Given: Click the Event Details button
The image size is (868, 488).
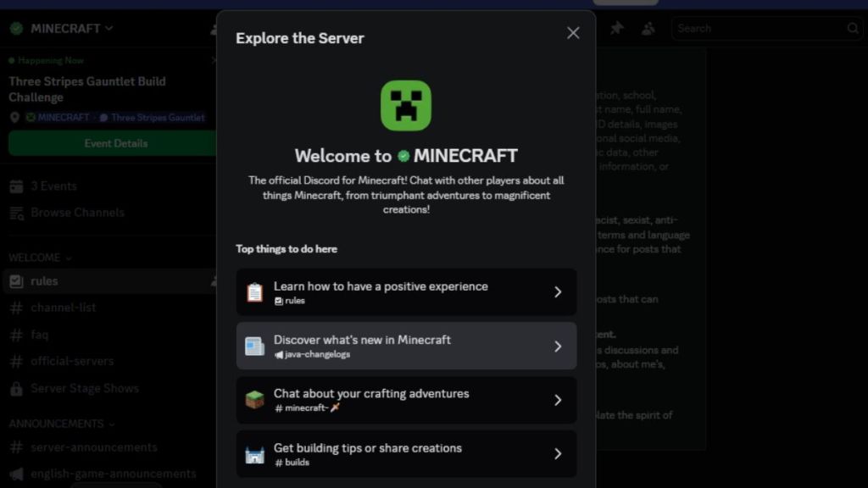Looking at the screenshot, I should click(114, 143).
